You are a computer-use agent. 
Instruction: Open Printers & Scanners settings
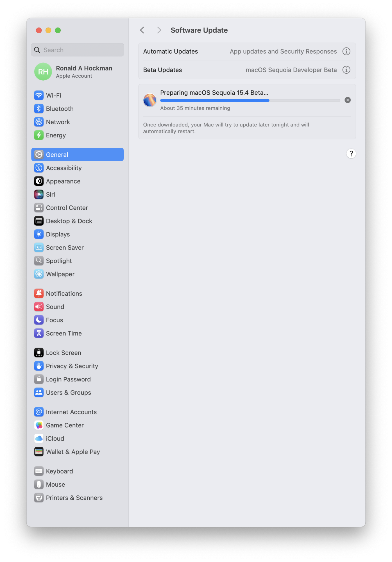click(77, 498)
